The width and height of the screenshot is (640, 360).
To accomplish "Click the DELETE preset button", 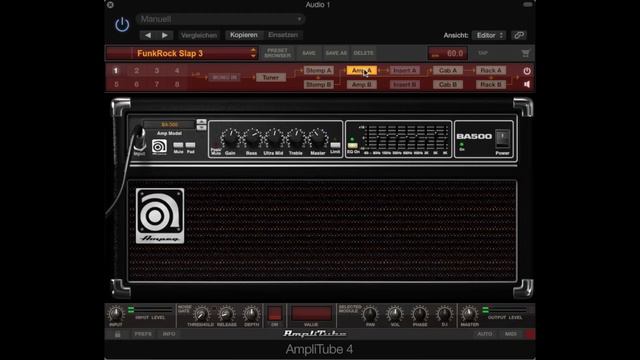I will coord(363,53).
